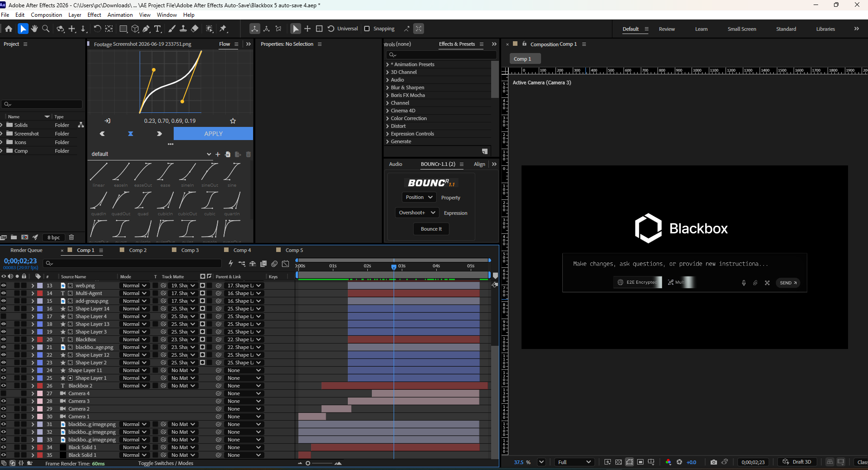Select the Horizontal Type tool

tap(157, 29)
